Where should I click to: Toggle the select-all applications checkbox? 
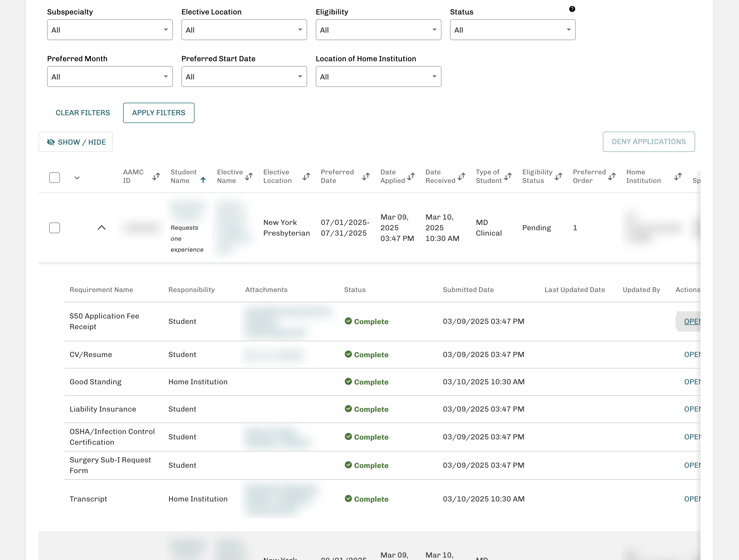[55, 177]
